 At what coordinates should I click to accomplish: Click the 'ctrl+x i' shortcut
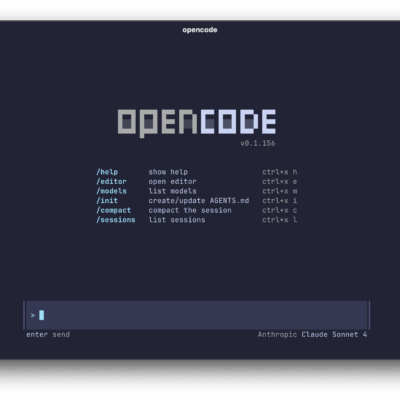click(280, 201)
